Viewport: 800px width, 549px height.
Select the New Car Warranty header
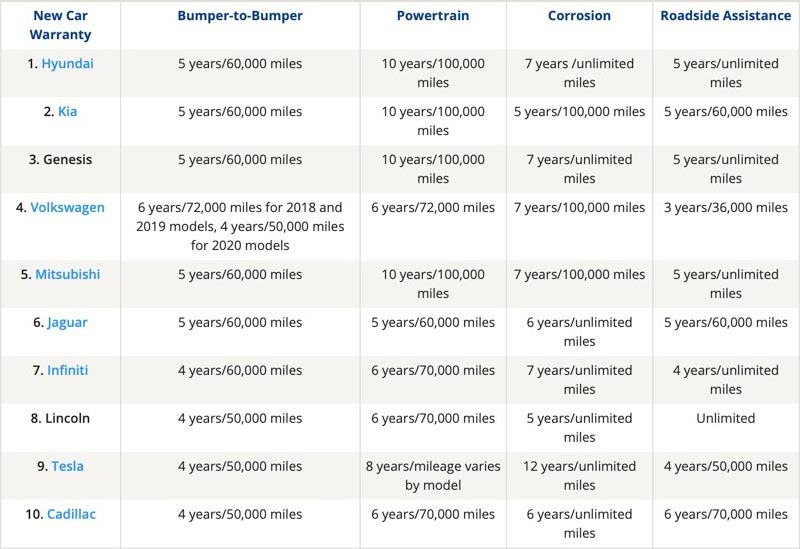coord(60,25)
